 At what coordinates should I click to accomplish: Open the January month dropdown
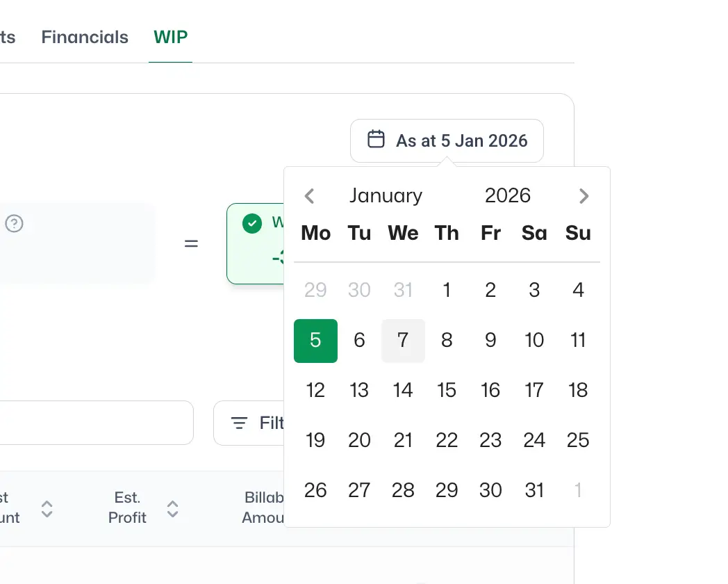pos(386,195)
